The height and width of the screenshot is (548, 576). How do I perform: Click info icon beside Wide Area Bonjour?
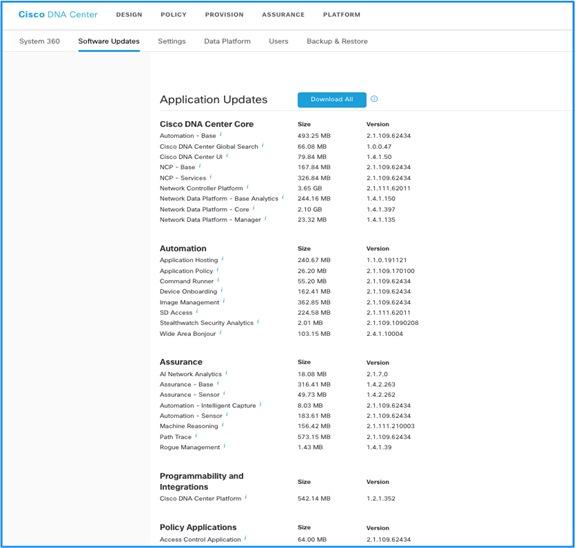pyautogui.click(x=220, y=333)
